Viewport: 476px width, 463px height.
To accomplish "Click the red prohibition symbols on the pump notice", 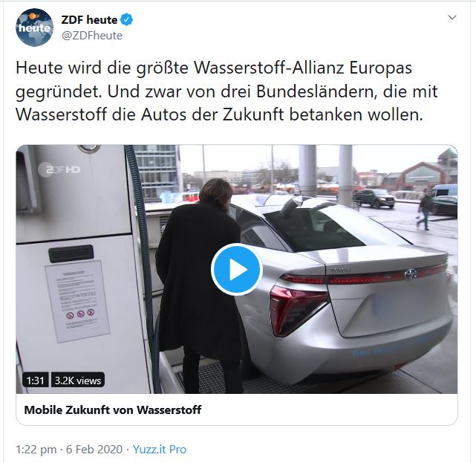I will click(x=80, y=314).
